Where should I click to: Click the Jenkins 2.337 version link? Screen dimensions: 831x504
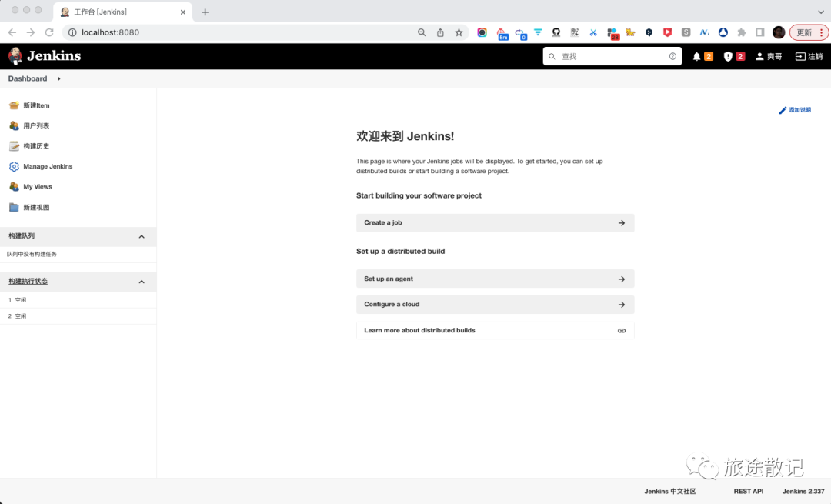click(x=803, y=491)
